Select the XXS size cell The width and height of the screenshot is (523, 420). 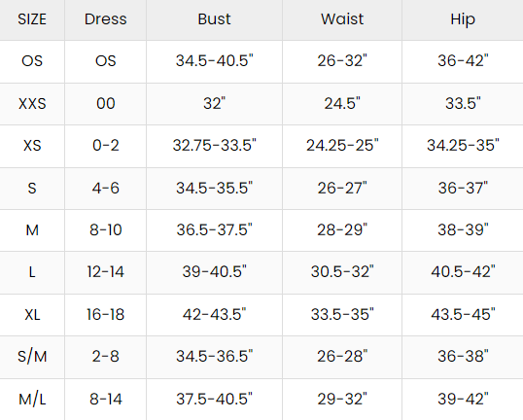[32, 103]
